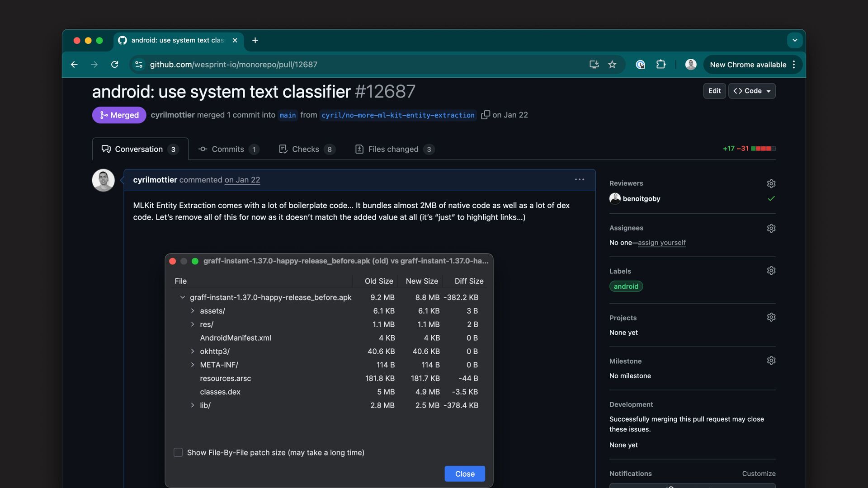
Task: Click cyrilmottier's avatar beside the comment
Action: tap(103, 180)
